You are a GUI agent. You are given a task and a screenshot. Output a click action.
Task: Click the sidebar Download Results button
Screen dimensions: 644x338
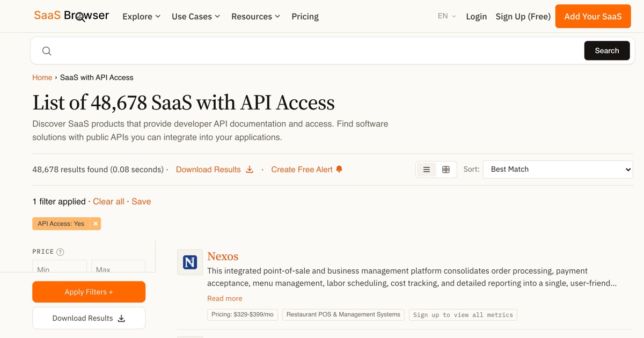(89, 318)
